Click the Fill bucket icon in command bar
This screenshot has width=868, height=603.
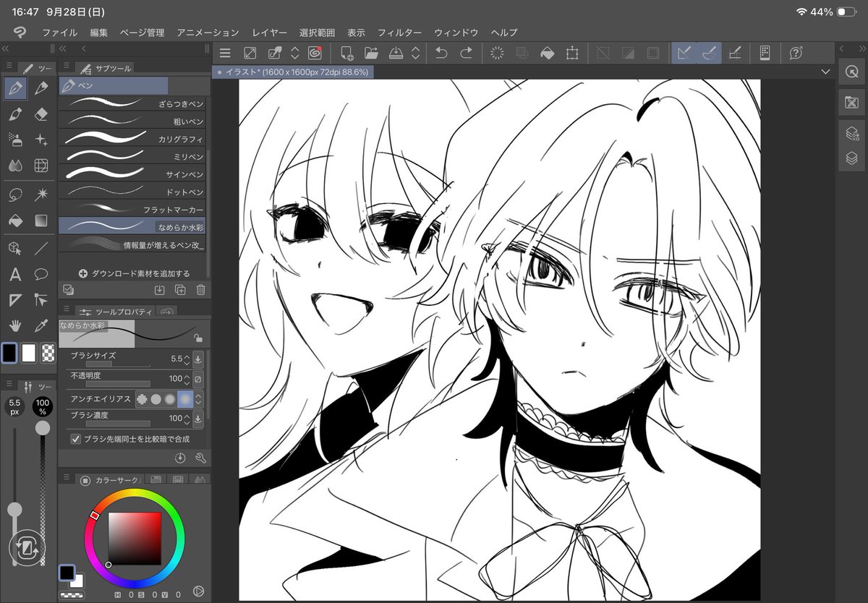548,53
